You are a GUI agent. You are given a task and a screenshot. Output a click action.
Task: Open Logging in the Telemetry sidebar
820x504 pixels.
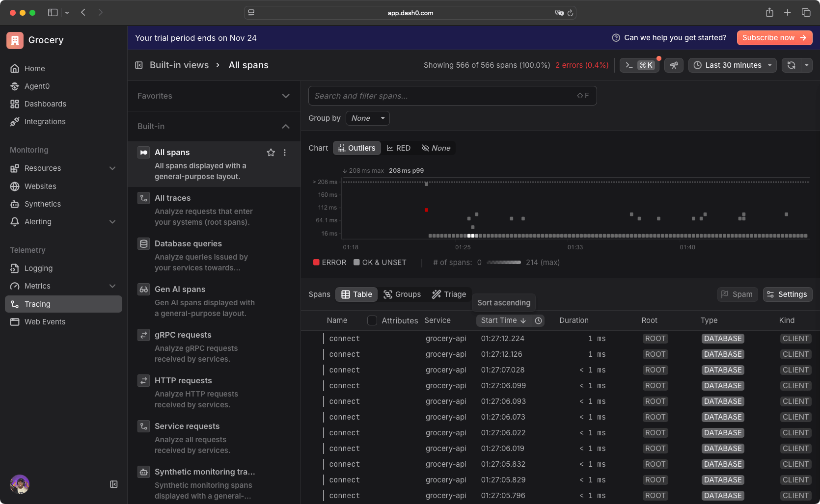[38, 268]
